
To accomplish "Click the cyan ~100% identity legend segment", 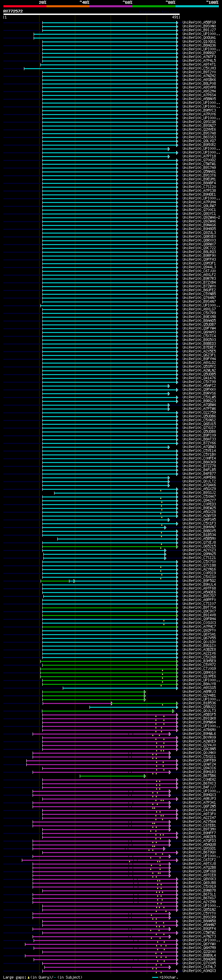I will [197, 6].
